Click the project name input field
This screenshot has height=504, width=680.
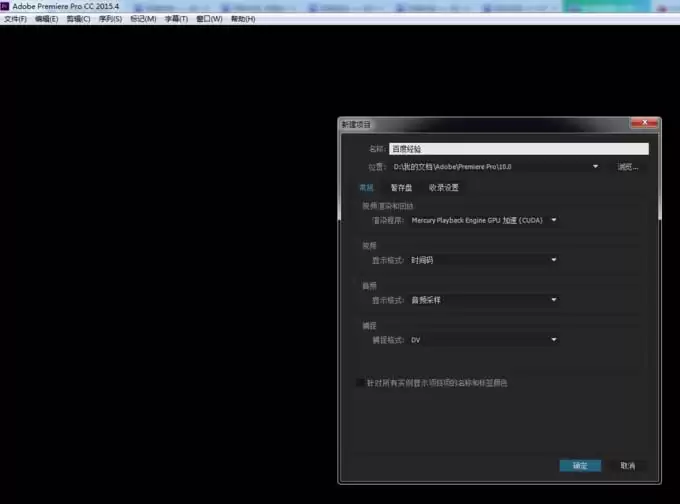tap(518, 148)
